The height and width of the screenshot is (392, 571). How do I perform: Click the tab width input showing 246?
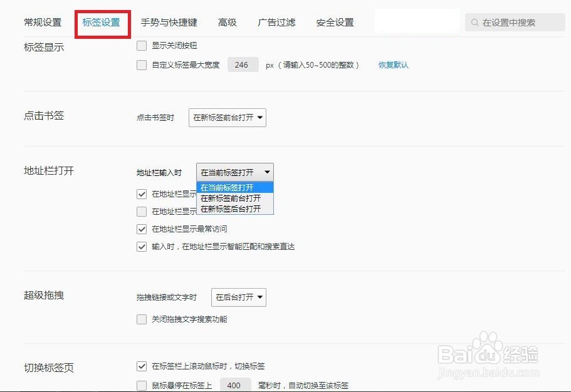pyautogui.click(x=243, y=64)
